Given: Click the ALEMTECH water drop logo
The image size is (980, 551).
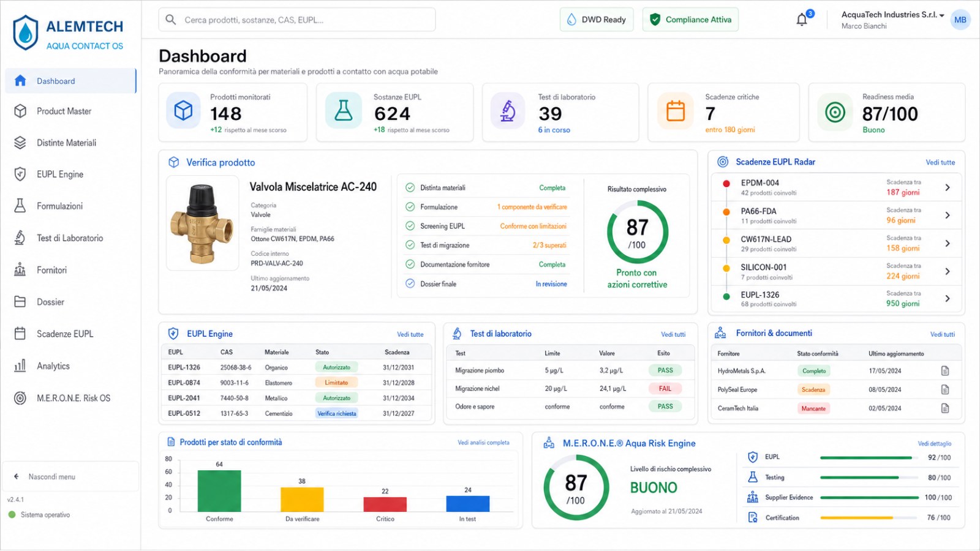Looking at the screenshot, I should click(x=26, y=32).
